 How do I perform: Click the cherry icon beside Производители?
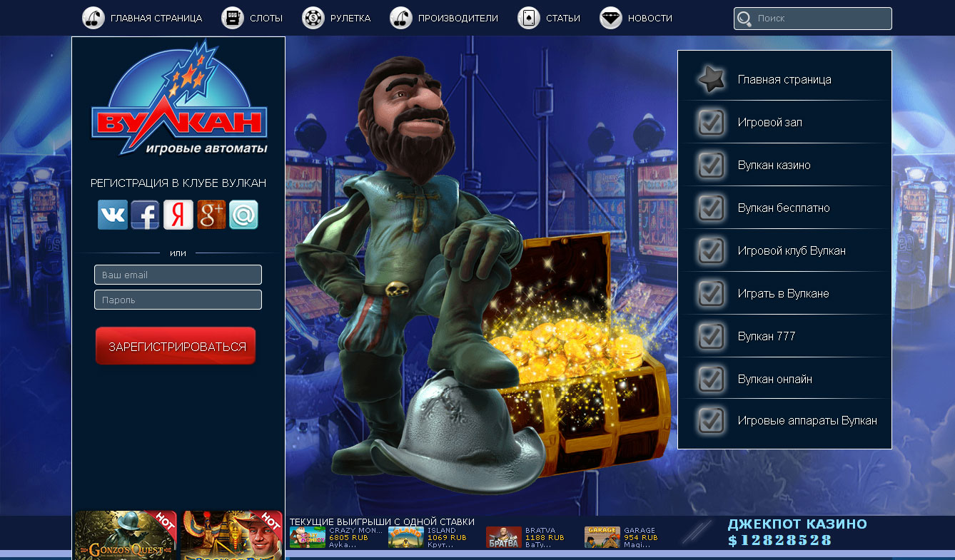[x=401, y=18]
